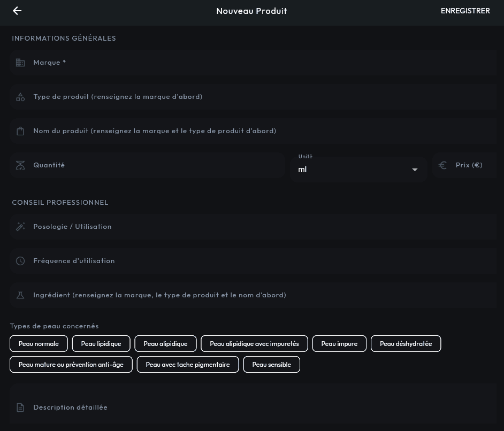Click the document icon for Description détaillée
The width and height of the screenshot is (504, 431).
(20, 407)
